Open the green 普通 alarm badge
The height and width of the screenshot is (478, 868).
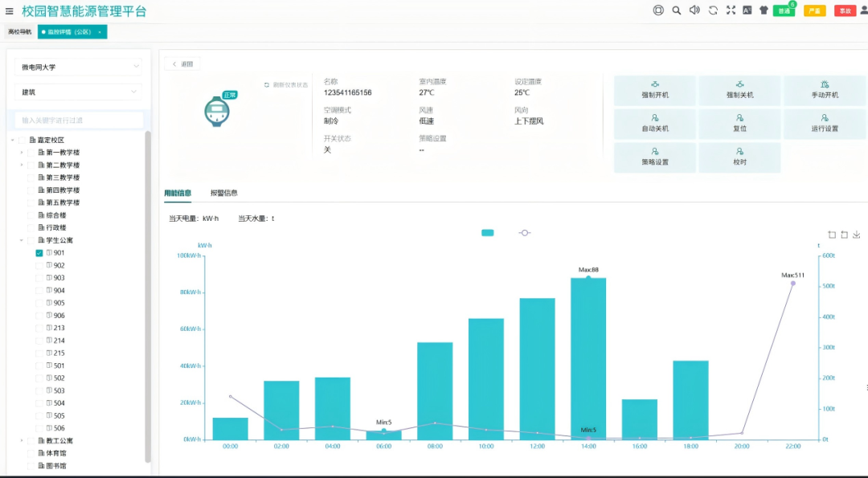click(784, 10)
